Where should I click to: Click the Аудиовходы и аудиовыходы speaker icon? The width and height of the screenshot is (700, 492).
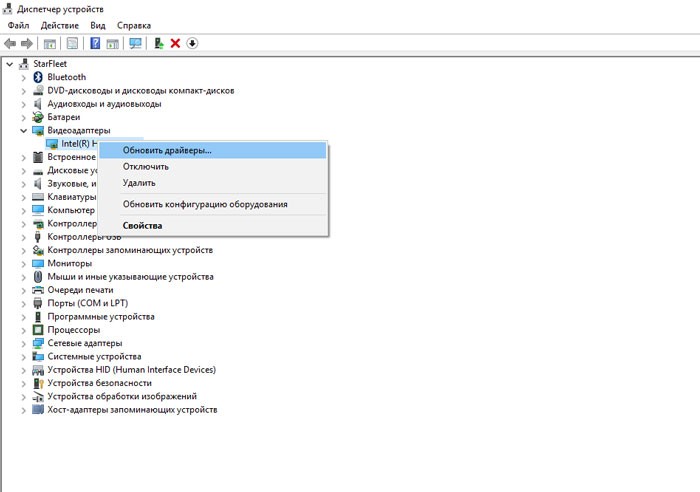(38, 104)
